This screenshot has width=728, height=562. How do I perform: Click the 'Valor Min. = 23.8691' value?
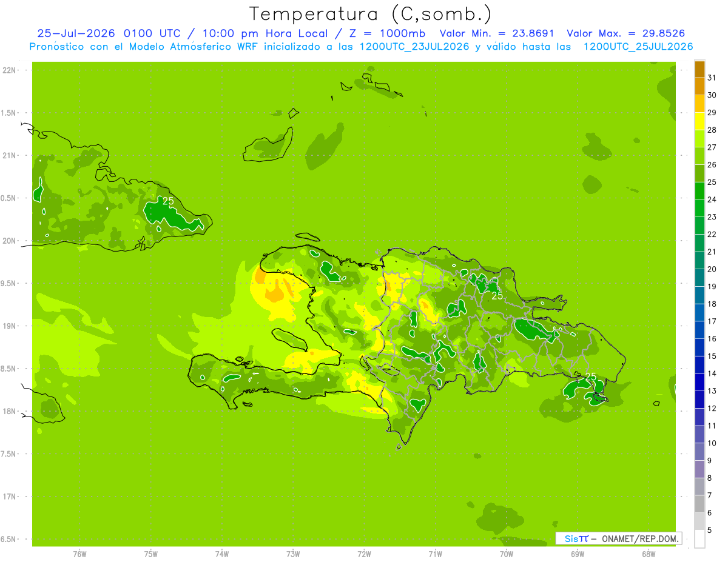497,33
